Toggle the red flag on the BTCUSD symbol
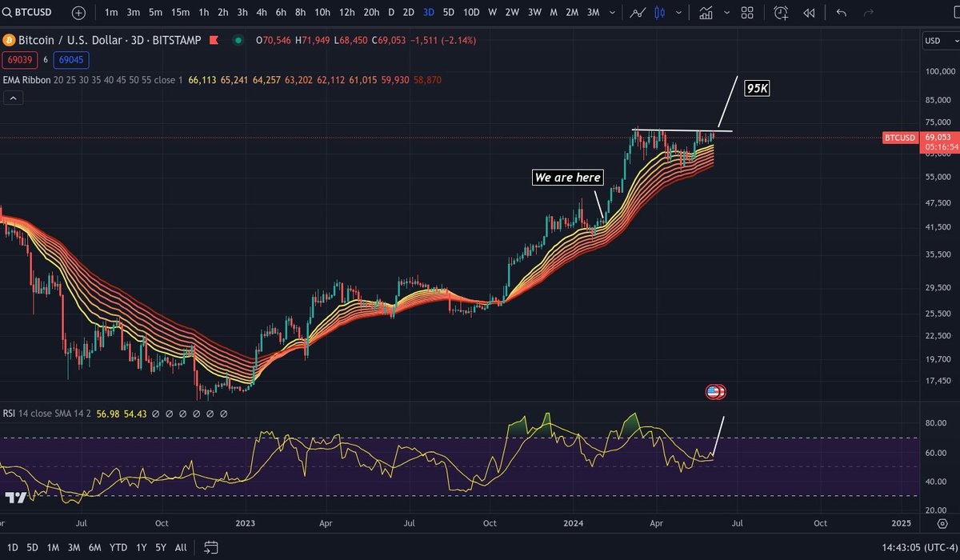The width and height of the screenshot is (960, 560). coord(213,39)
